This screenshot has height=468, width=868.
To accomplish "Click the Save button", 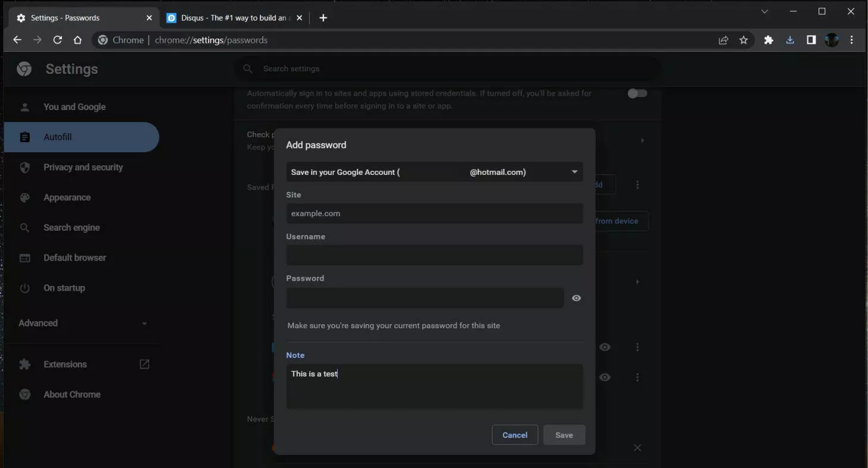I will [564, 435].
